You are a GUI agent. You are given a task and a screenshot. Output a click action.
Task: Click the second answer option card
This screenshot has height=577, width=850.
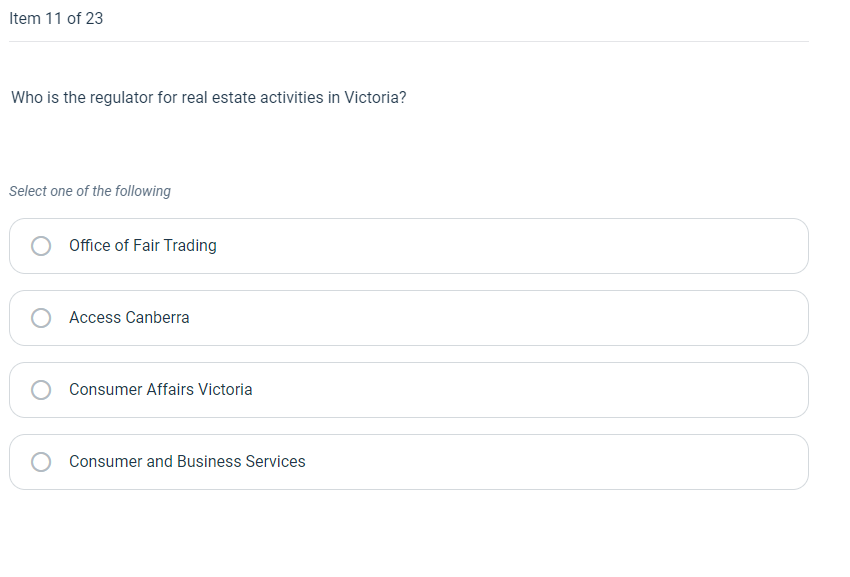pyautogui.click(x=408, y=317)
